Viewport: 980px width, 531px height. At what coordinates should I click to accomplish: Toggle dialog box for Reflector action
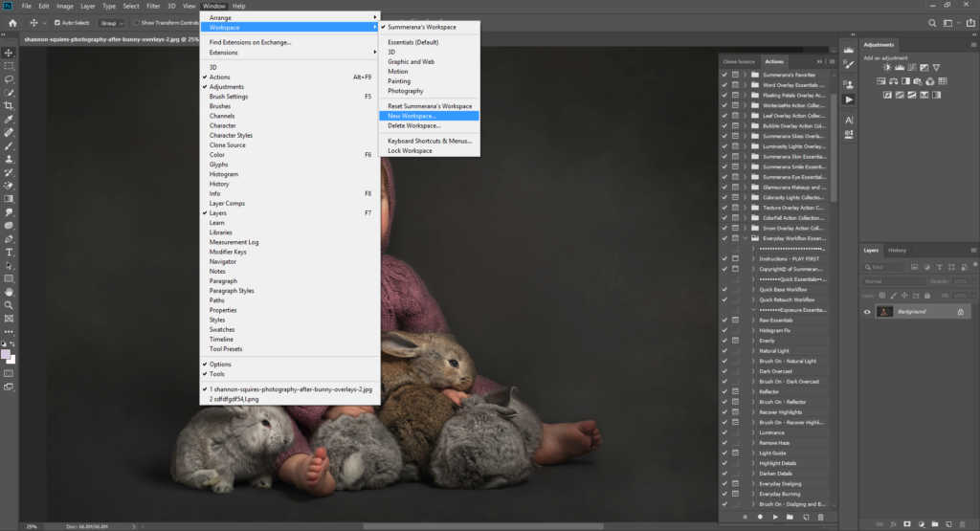coord(735,391)
